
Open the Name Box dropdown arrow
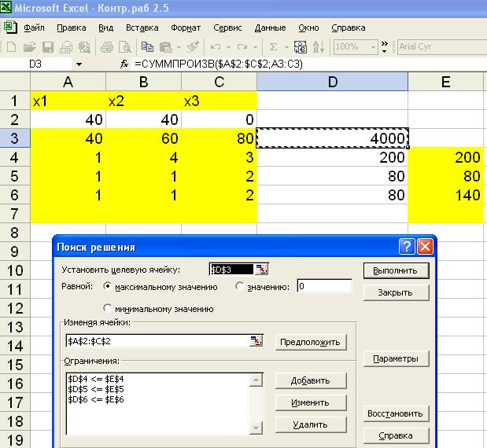[x=79, y=64]
